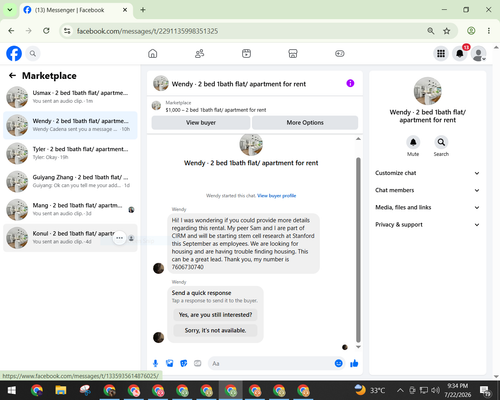Mute this conversation with the bell icon
500x400 pixels.
point(413,142)
